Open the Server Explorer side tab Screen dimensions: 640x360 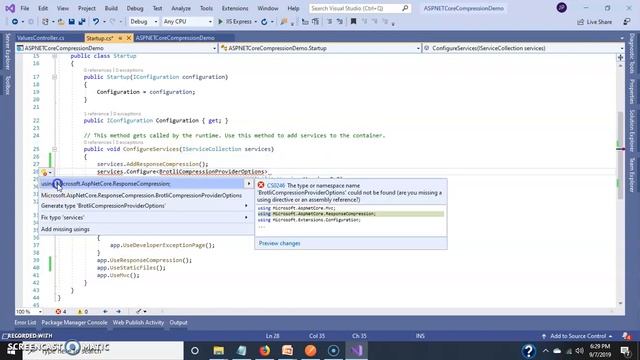[7, 52]
